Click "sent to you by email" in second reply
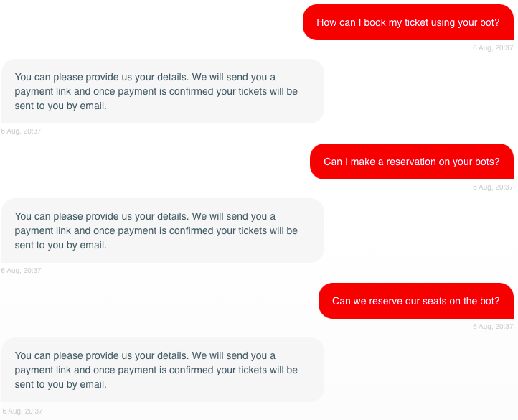This screenshot has height=420, width=518. (60, 246)
